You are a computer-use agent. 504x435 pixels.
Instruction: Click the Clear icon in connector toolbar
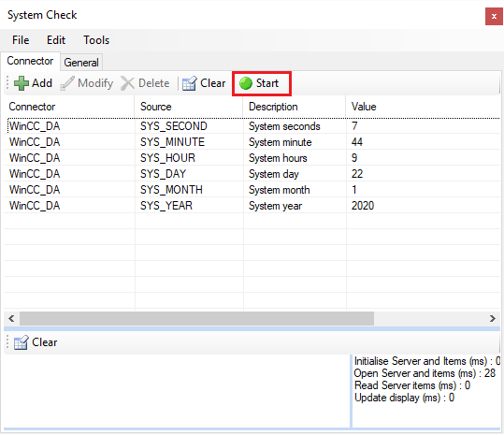coord(189,83)
